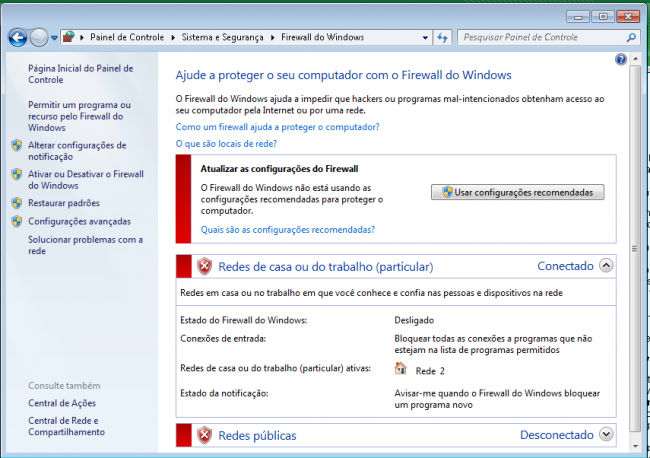
Task: Open Página Inicial do Painel de Controle
Action: click(80, 74)
